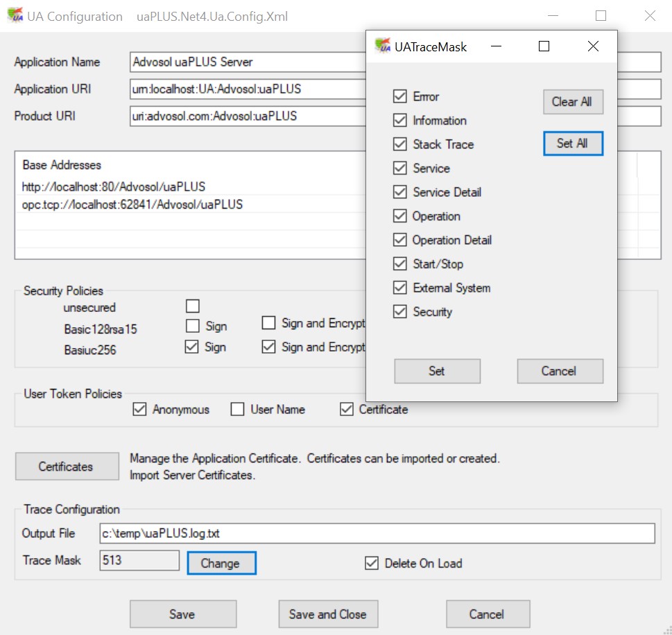This screenshot has width=672, height=635.
Task: Enable the unsecured security policy checkbox
Action: coord(193,306)
